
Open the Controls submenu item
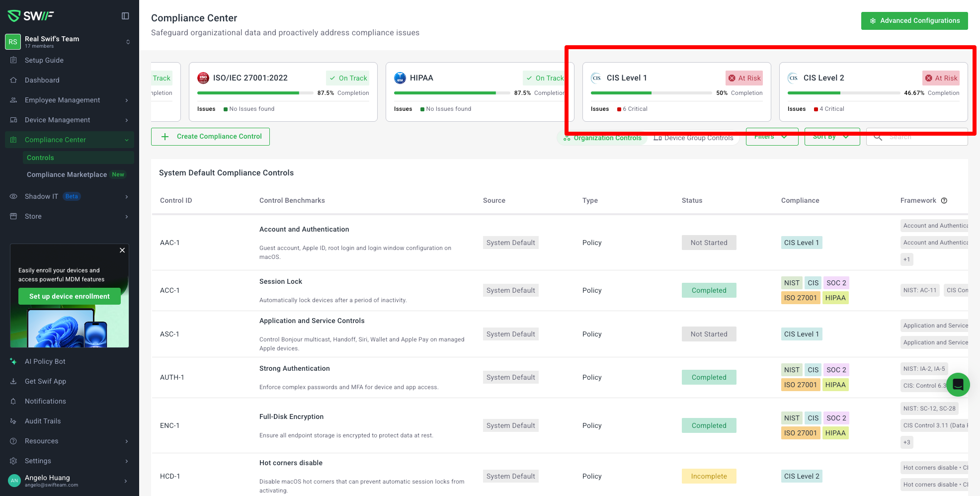40,158
